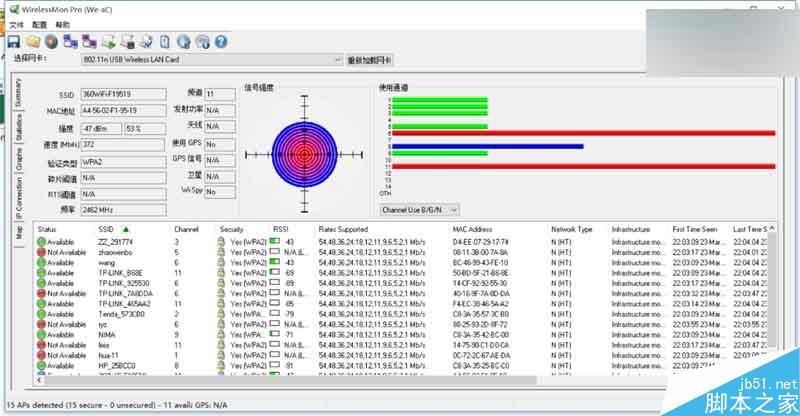Screen dimensions: 800x416
Task: Select the HP_25BCC0 network row
Action: point(401,365)
